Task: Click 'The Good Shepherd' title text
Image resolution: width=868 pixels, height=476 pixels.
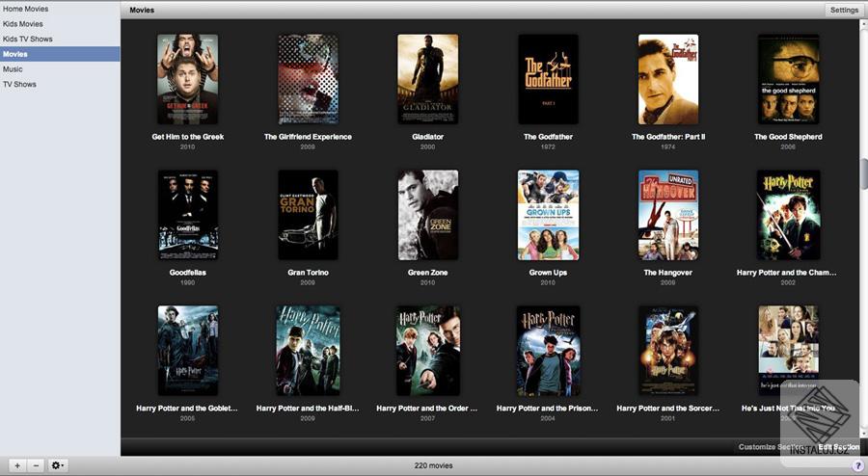Action: pyautogui.click(x=788, y=137)
